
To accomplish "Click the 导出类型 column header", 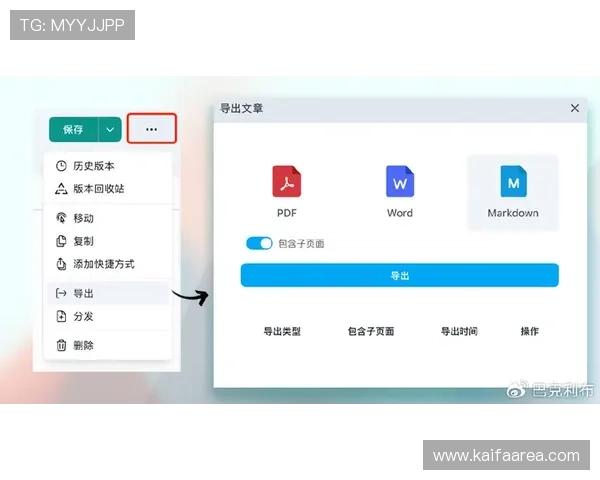I will (x=282, y=331).
